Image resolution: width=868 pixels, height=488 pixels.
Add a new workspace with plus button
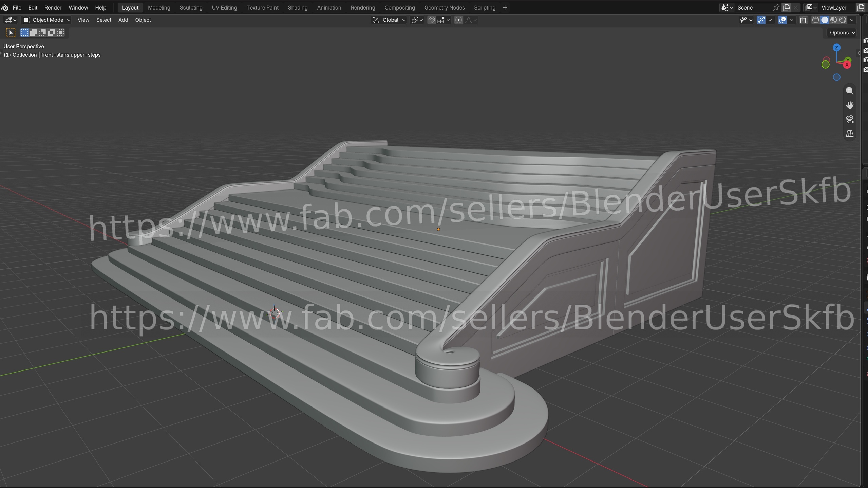pos(505,7)
